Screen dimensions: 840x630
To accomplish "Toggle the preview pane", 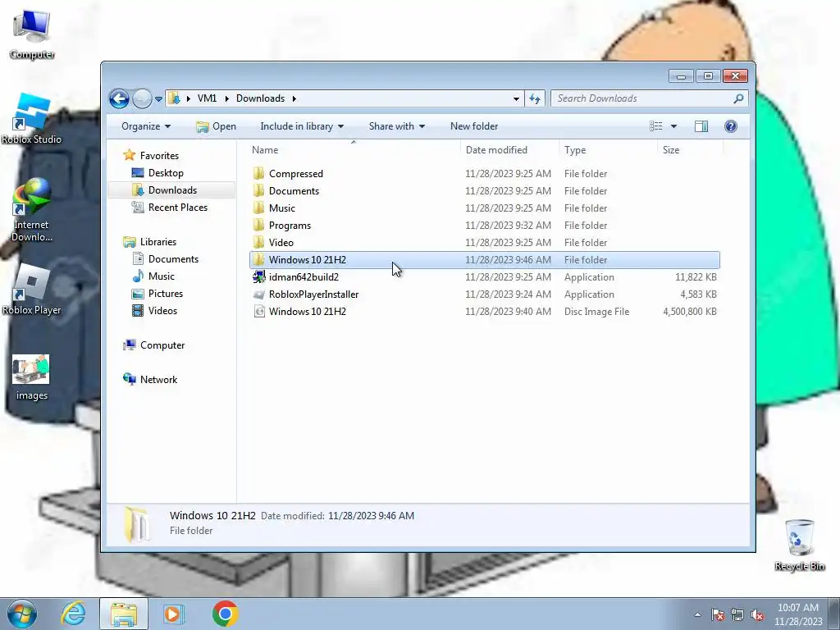I will [x=701, y=126].
